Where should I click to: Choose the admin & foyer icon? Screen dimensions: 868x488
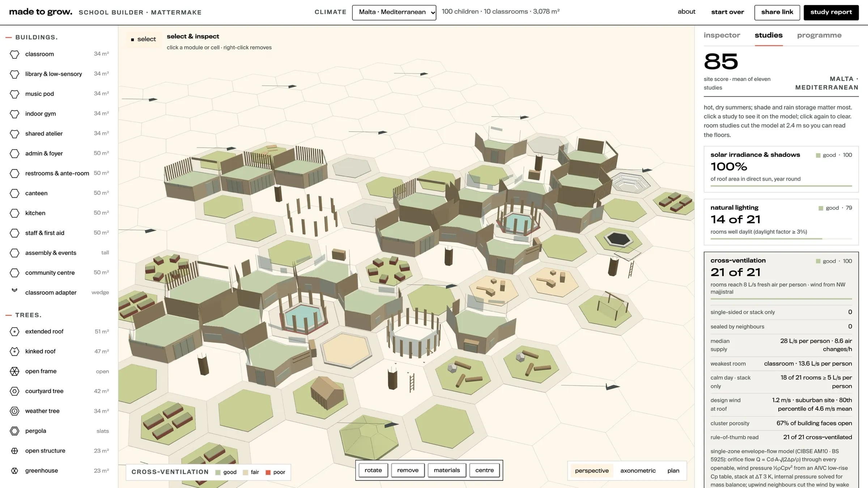[14, 154]
